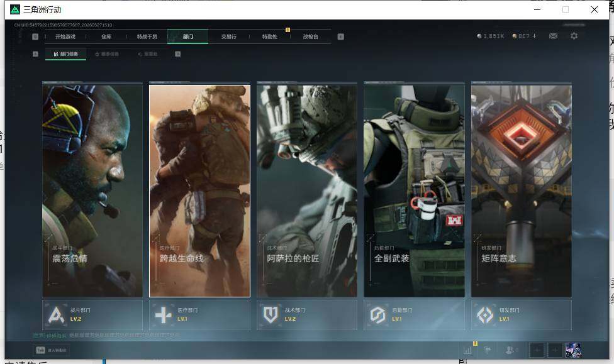Go to the 特勤处 tab
614x364 pixels.
tap(270, 36)
